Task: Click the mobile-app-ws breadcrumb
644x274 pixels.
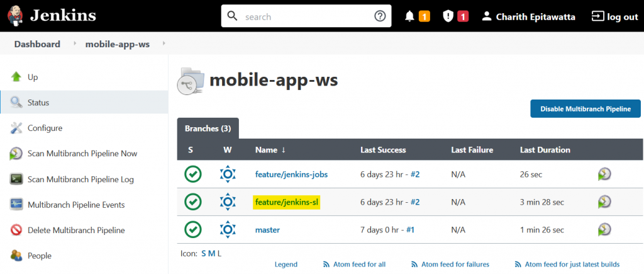Action: (x=118, y=43)
